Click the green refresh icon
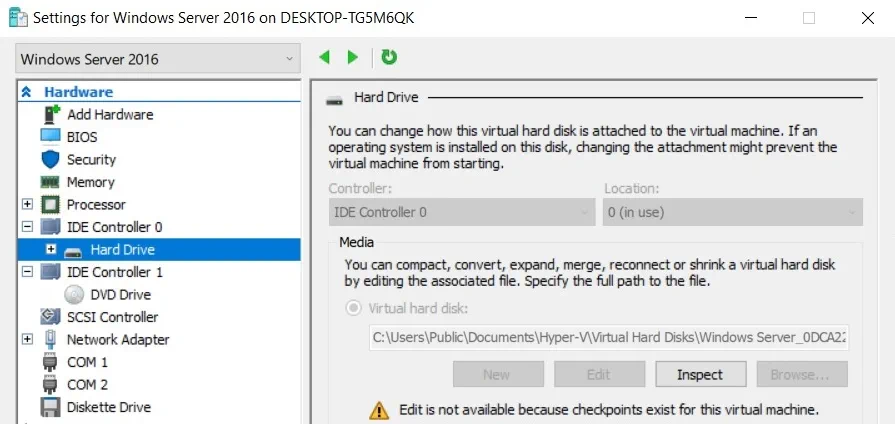Image resolution: width=895 pixels, height=424 pixels. [x=389, y=58]
